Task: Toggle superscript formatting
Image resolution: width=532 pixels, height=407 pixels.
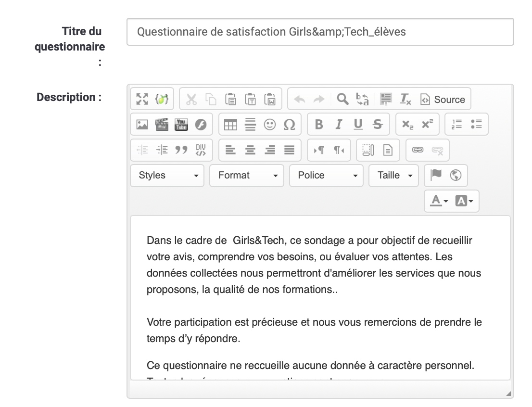Action: [427, 125]
